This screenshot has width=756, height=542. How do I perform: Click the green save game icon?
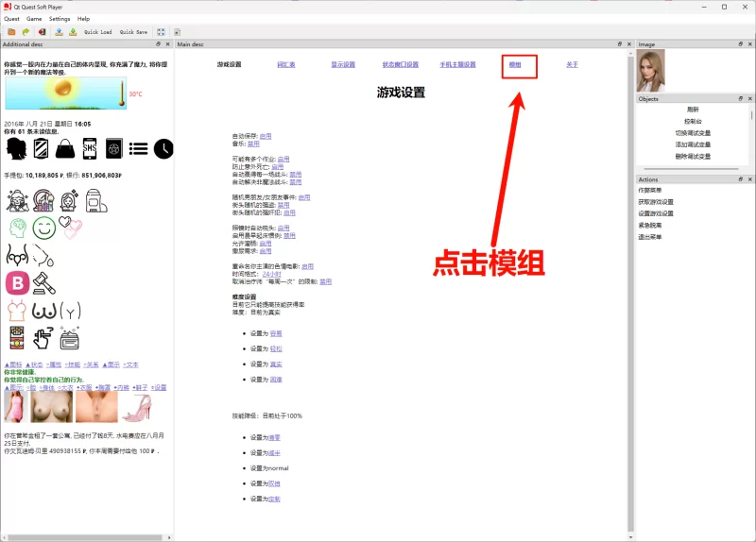[x=73, y=32]
